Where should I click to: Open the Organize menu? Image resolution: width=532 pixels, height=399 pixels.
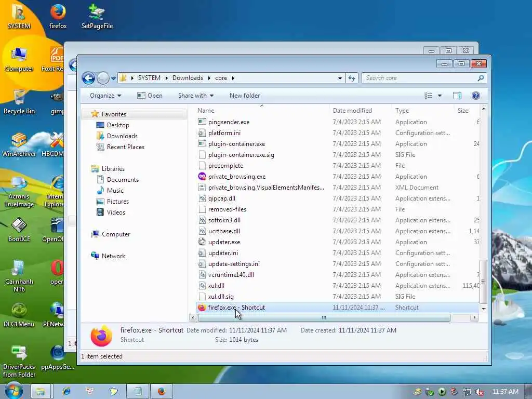[105, 96]
